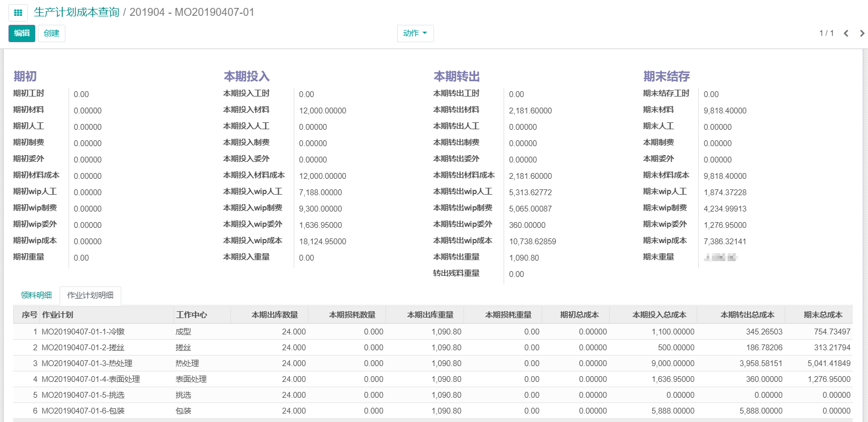The height and width of the screenshot is (422, 868).
Task: Select the 作业计划明细 tab
Action: (x=90, y=295)
